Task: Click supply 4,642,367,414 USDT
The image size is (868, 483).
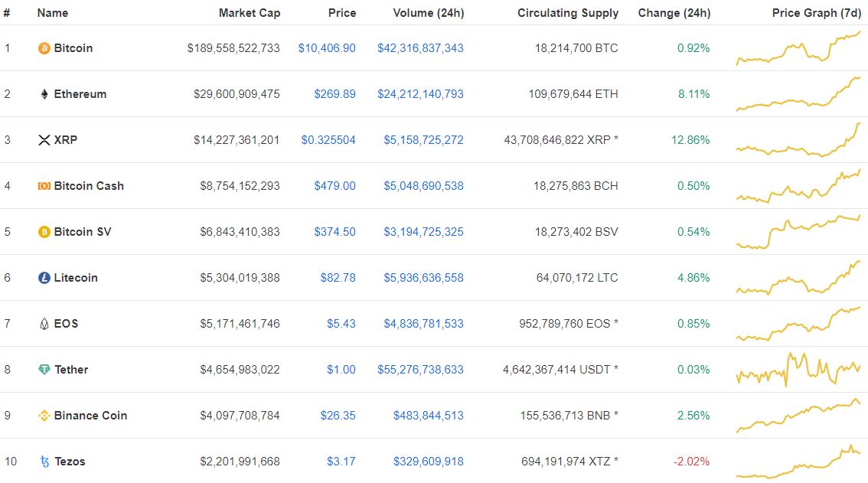Action: pyautogui.click(x=560, y=370)
